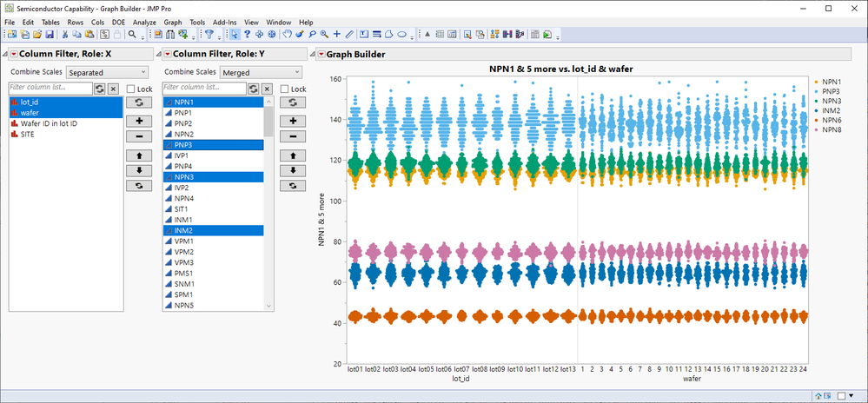Click Graph Builder red triangle menu

pos(321,54)
